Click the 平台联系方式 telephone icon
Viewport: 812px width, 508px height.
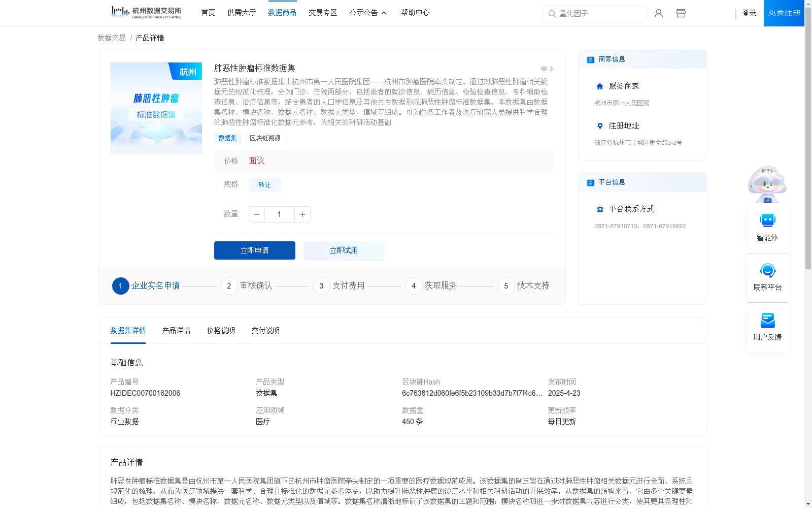coord(600,209)
